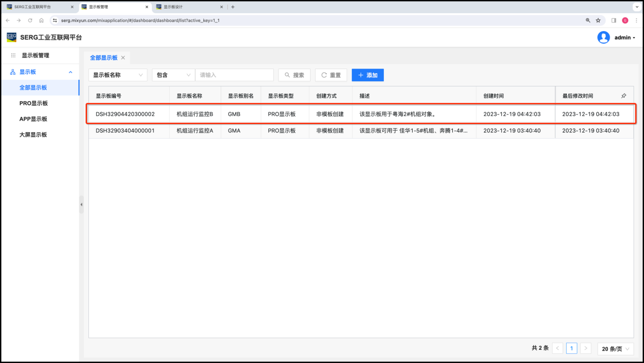Open the 20 条/页 page size dropdown
Image resolution: width=644 pixels, height=363 pixels.
[615, 348]
